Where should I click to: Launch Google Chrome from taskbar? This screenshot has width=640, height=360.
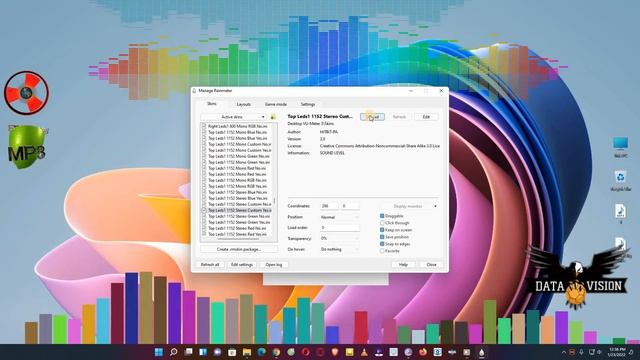click(276, 352)
